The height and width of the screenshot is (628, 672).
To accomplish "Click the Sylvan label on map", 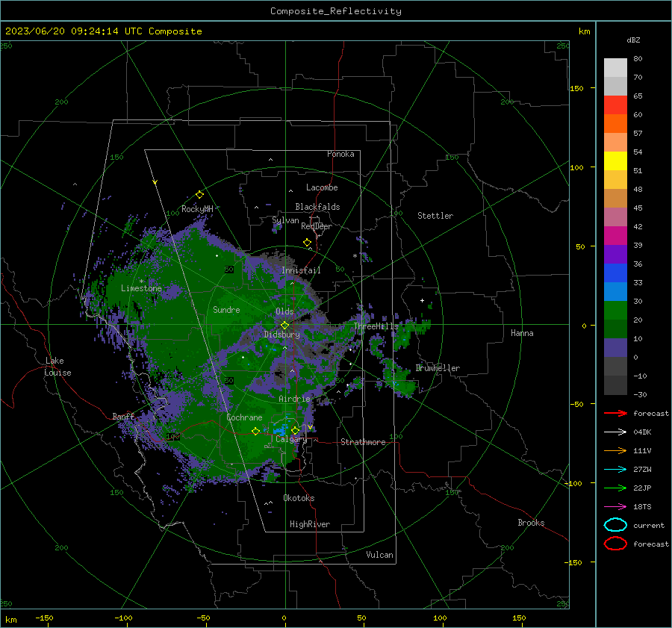I will click(285, 220).
